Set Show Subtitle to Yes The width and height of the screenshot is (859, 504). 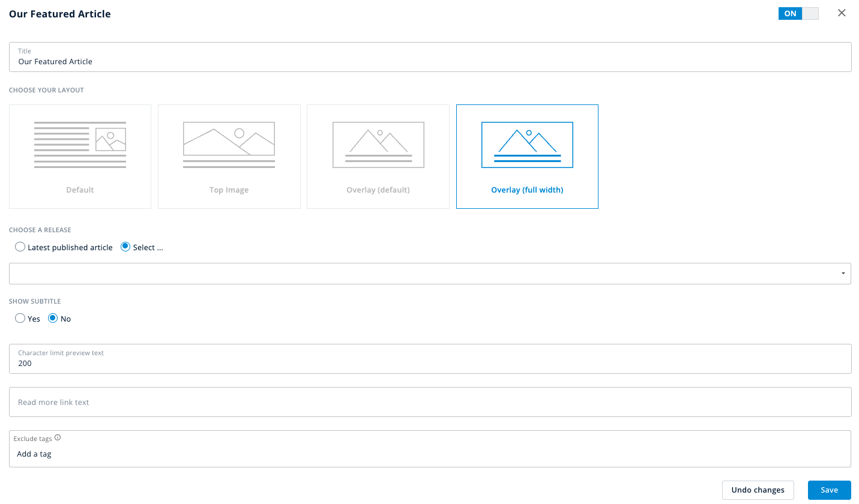[x=20, y=318]
